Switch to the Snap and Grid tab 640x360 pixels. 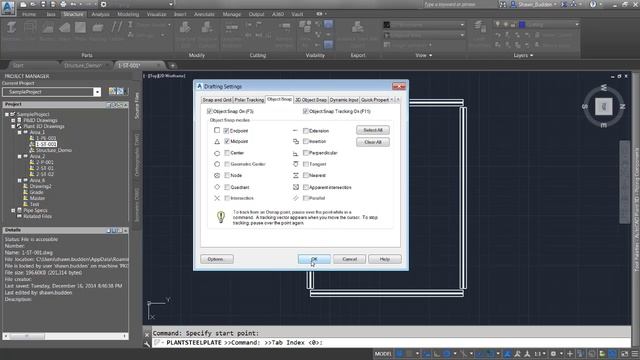[217, 100]
